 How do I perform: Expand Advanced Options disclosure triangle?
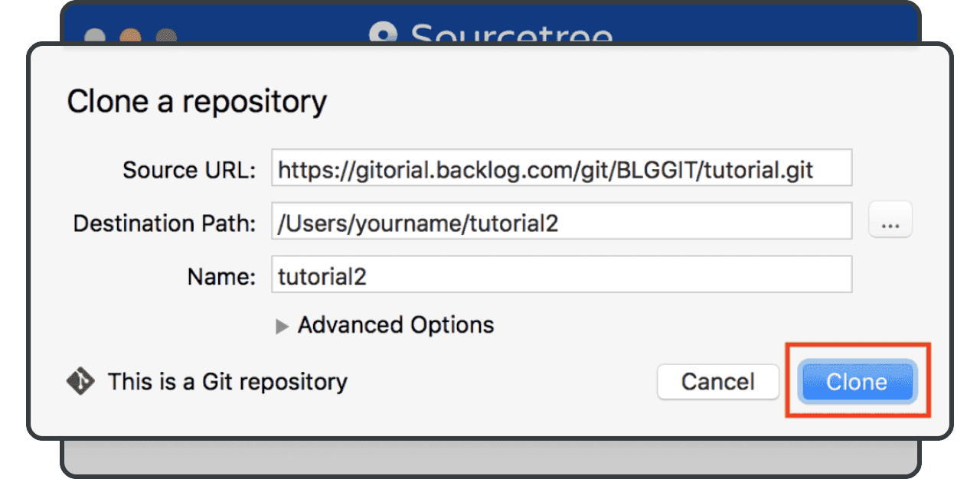click(x=283, y=326)
